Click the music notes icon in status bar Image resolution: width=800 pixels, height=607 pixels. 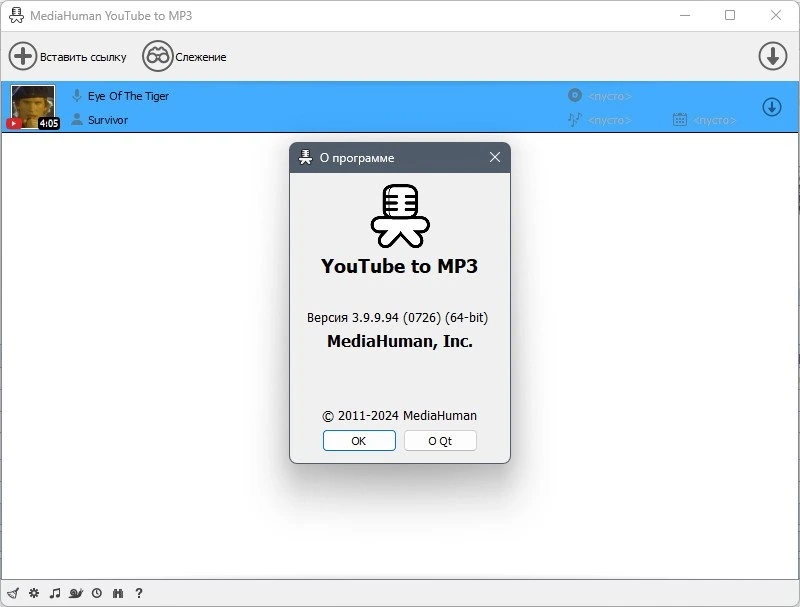point(55,593)
